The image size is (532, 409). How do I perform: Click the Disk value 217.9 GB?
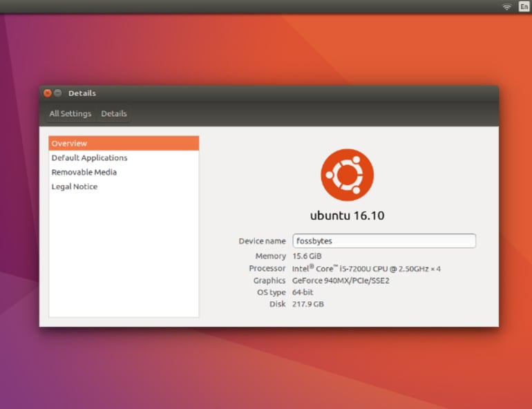point(308,304)
